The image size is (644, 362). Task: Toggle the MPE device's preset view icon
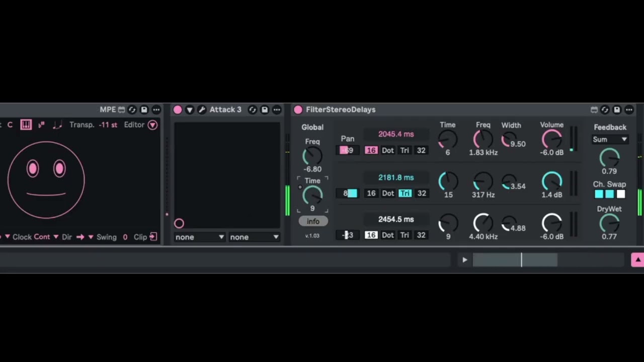click(121, 110)
